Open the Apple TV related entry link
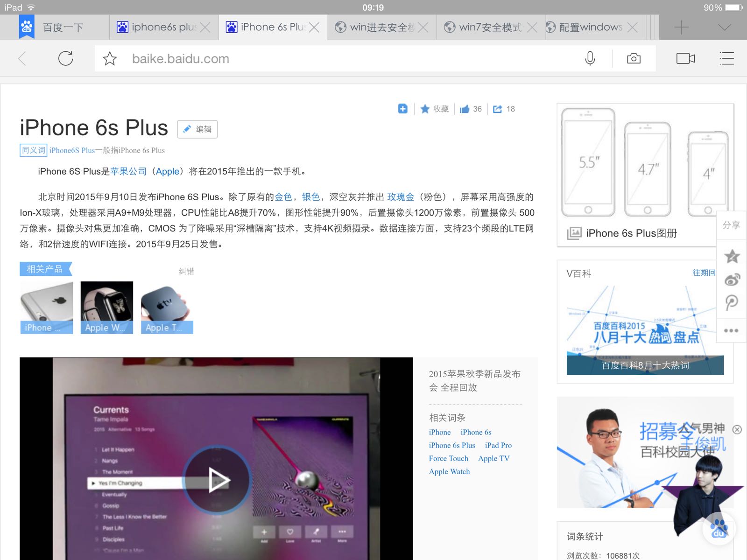 pos(494,458)
